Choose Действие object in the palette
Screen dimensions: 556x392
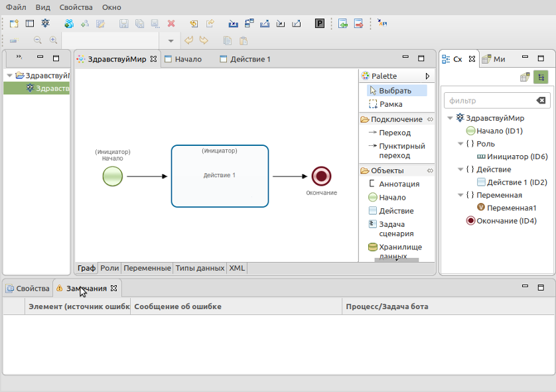point(391,211)
